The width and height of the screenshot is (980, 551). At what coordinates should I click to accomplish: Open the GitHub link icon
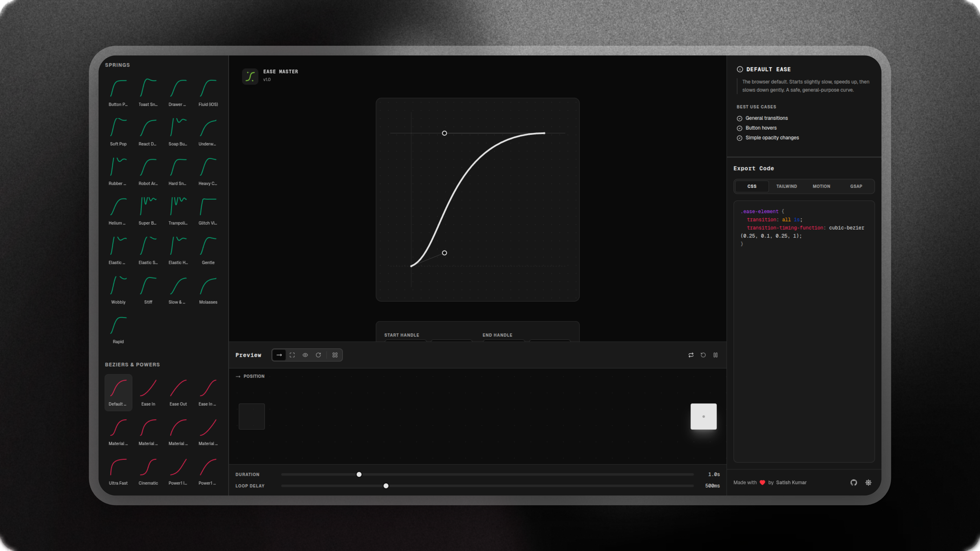854,482
